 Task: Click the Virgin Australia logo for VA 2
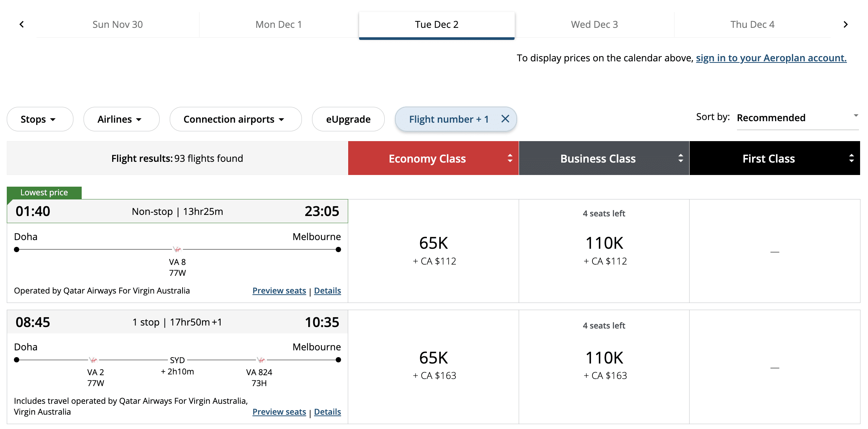pyautogui.click(x=93, y=360)
